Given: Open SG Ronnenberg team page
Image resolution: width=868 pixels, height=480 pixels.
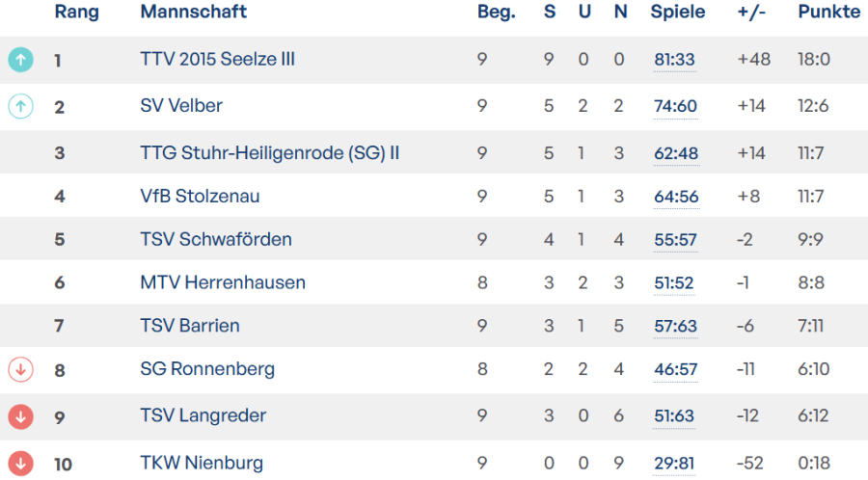Looking at the screenshot, I should point(207,369).
